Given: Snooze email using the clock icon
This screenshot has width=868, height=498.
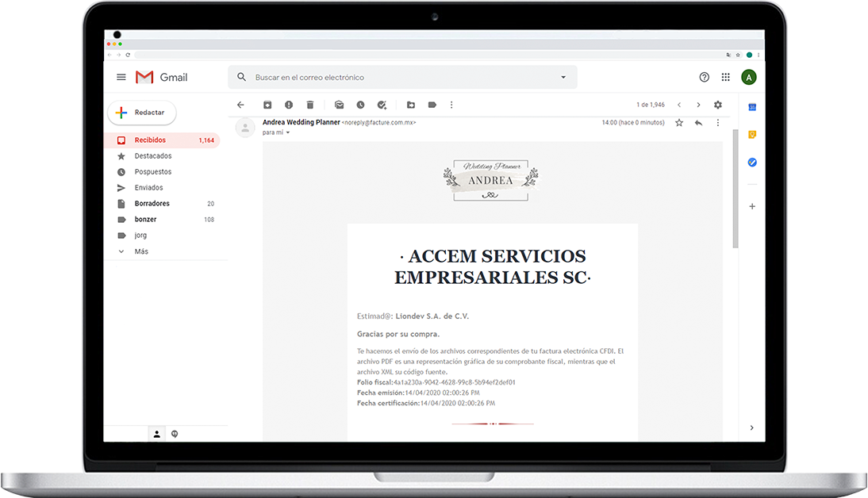Looking at the screenshot, I should click(360, 105).
